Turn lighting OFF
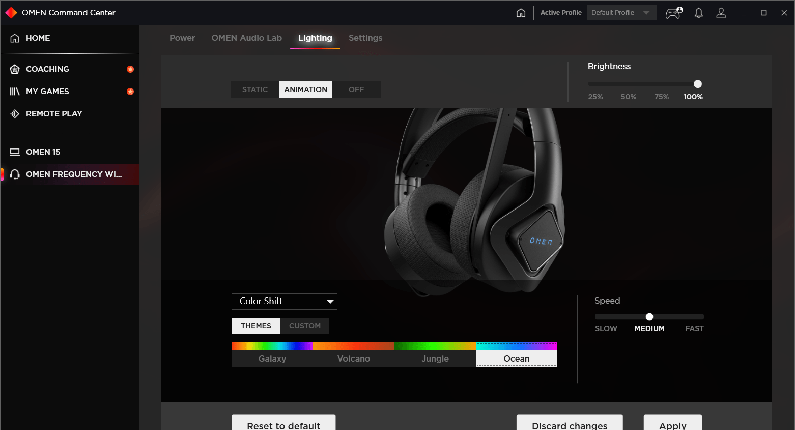The image size is (795, 430). [356, 89]
